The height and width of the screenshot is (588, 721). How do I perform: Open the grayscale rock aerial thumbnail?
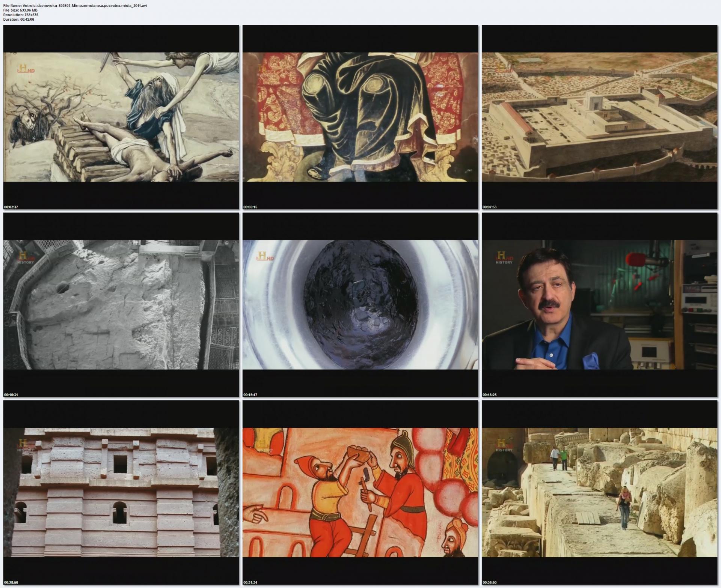(121, 305)
